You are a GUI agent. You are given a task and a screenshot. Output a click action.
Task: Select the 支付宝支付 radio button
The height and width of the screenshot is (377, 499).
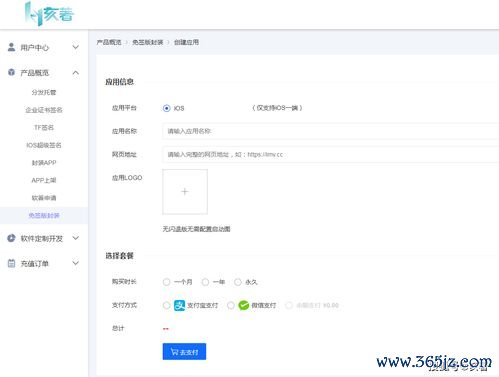pos(166,305)
